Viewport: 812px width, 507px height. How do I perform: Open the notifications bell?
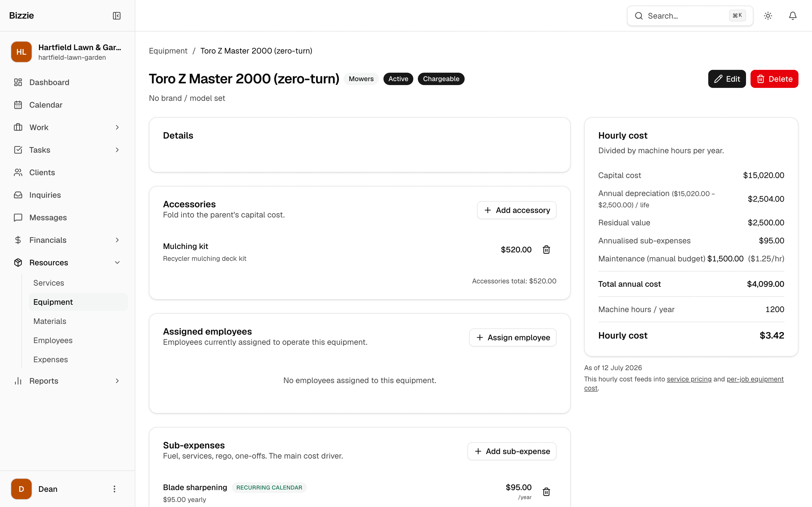tap(793, 16)
